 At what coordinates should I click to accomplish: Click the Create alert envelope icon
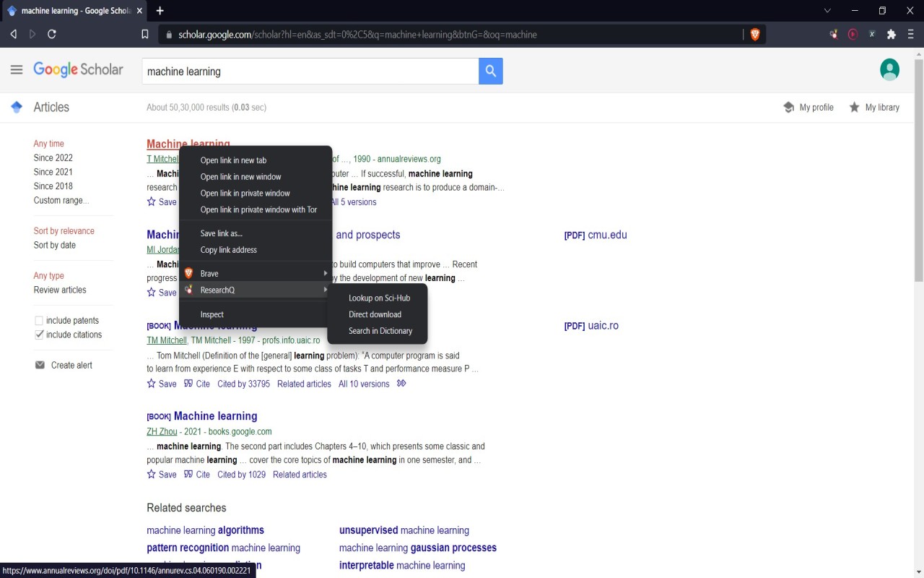pyautogui.click(x=40, y=365)
